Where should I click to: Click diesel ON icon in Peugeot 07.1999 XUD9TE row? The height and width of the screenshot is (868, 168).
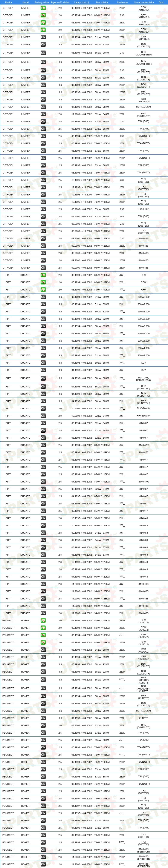tap(43, 718)
